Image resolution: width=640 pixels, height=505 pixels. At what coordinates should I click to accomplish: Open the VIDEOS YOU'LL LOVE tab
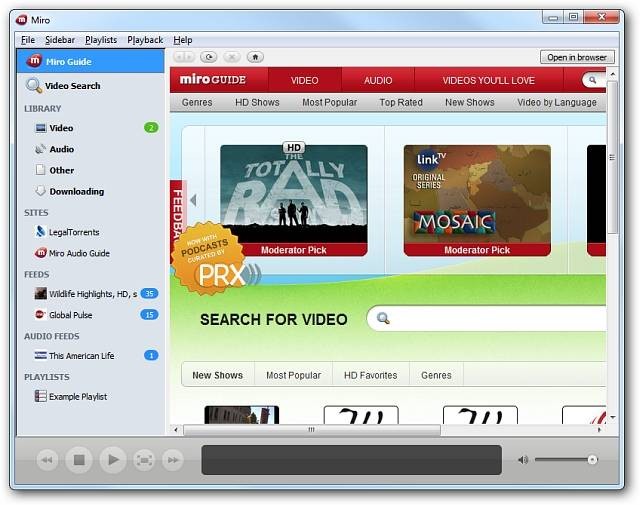(x=489, y=80)
